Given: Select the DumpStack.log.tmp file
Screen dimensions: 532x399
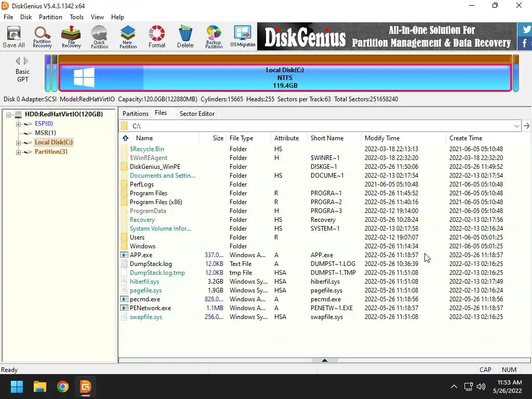Looking at the screenshot, I should coord(157,272).
